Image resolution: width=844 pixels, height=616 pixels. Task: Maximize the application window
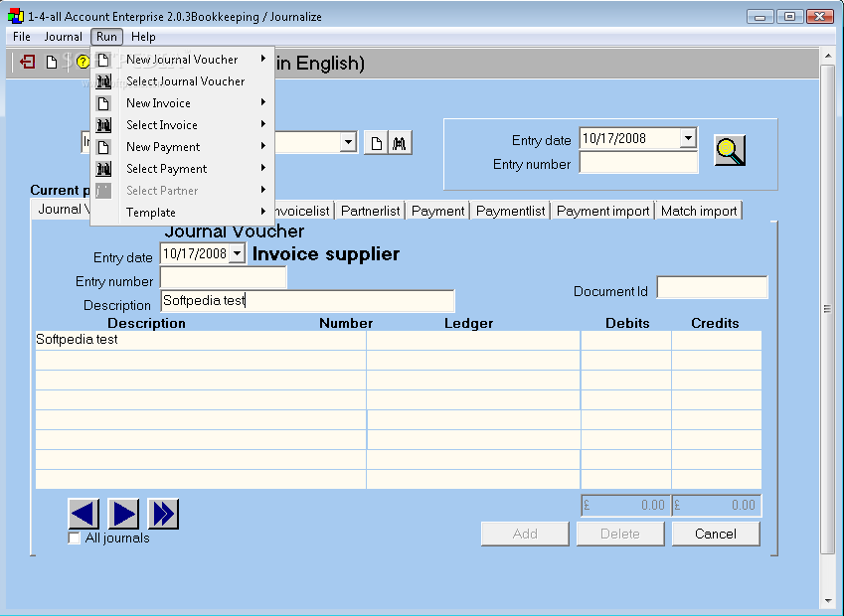789,17
